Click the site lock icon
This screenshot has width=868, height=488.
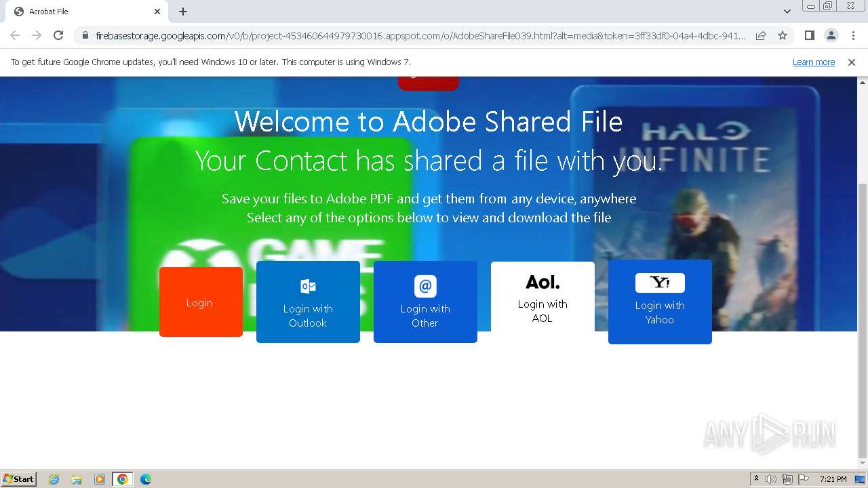(85, 35)
